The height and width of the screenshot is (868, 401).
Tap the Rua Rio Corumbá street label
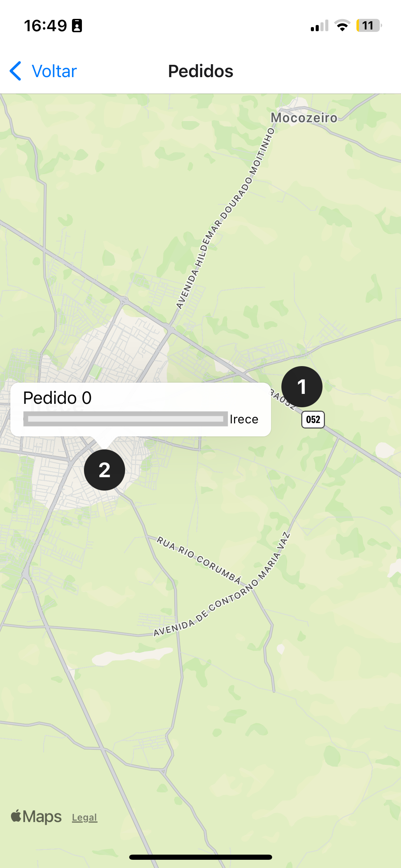tap(199, 560)
